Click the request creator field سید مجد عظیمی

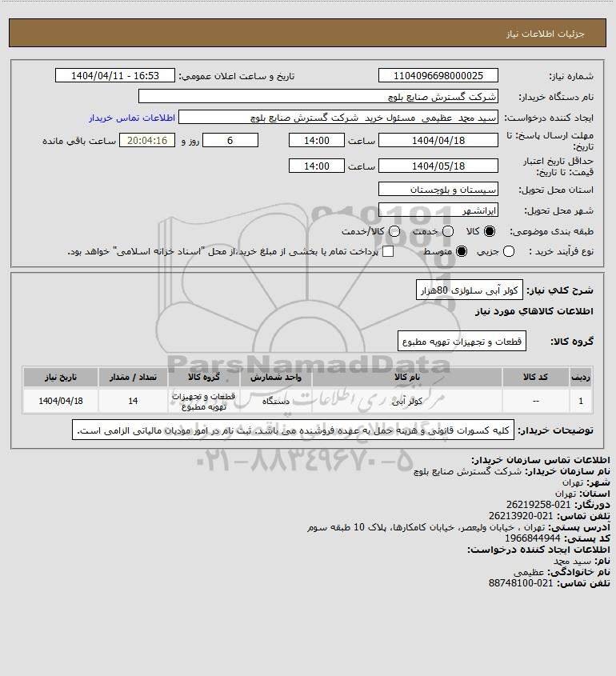338,118
